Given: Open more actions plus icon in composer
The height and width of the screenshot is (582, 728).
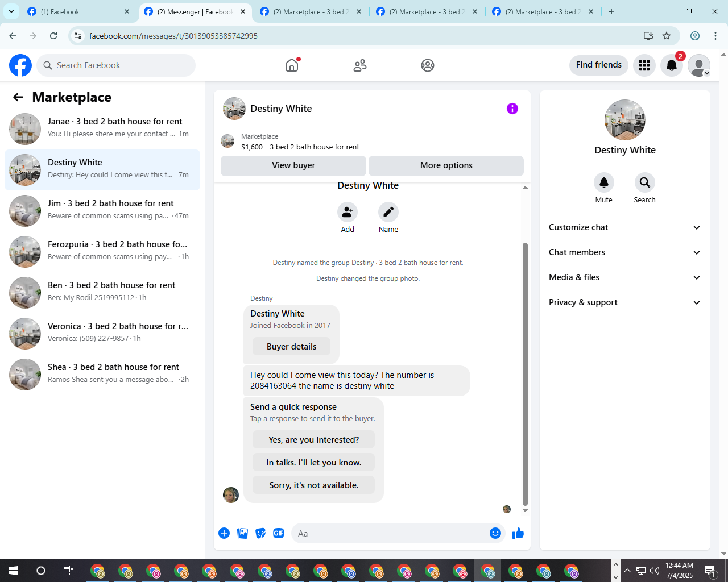Looking at the screenshot, I should point(224,533).
